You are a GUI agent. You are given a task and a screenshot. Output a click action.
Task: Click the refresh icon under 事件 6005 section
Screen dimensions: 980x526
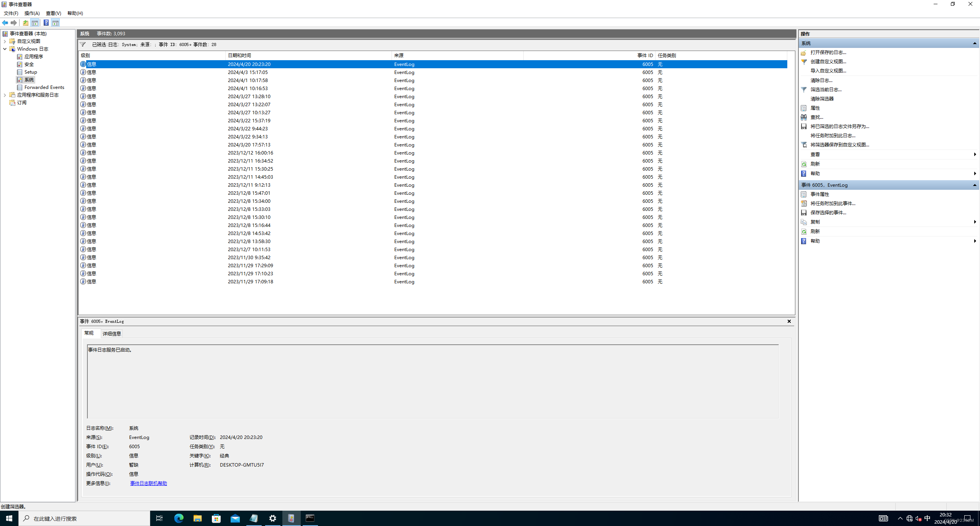(804, 232)
